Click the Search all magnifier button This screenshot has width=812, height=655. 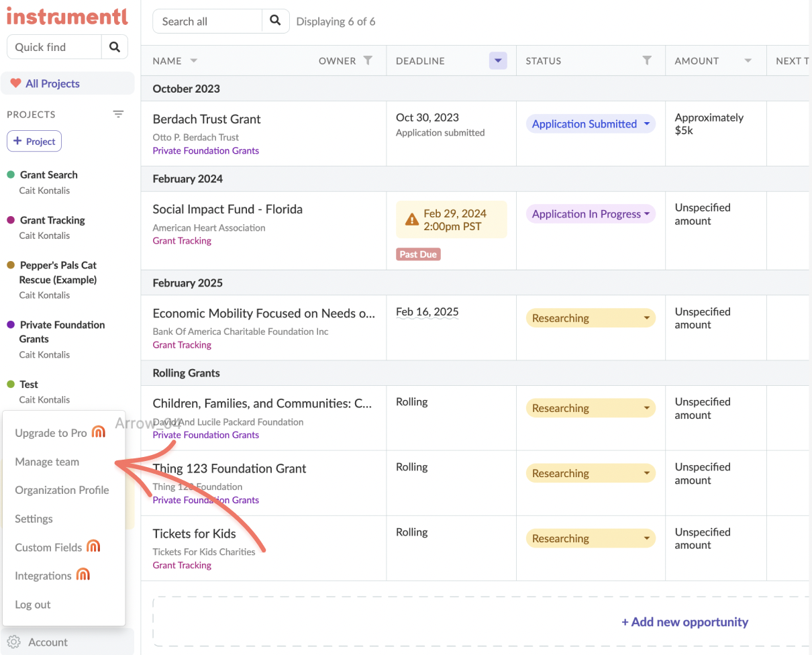[275, 21]
